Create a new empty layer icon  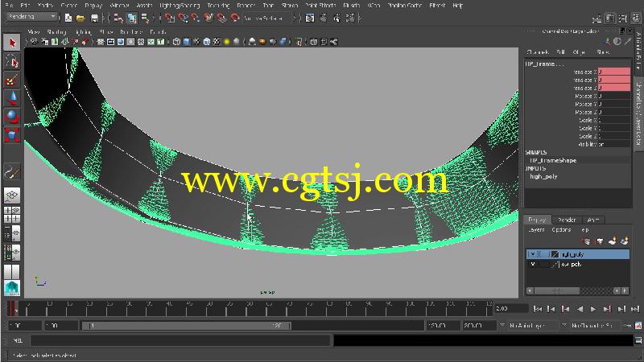pos(612,241)
